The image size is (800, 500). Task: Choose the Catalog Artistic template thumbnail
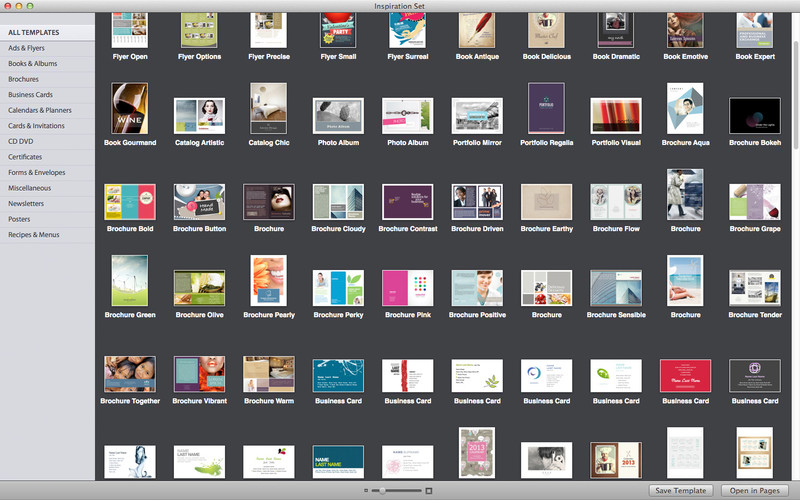pos(199,116)
